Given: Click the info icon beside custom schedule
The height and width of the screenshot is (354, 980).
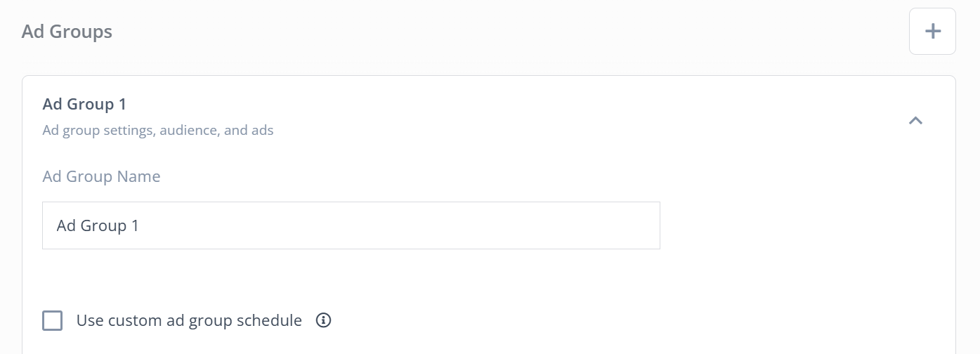Looking at the screenshot, I should [323, 320].
